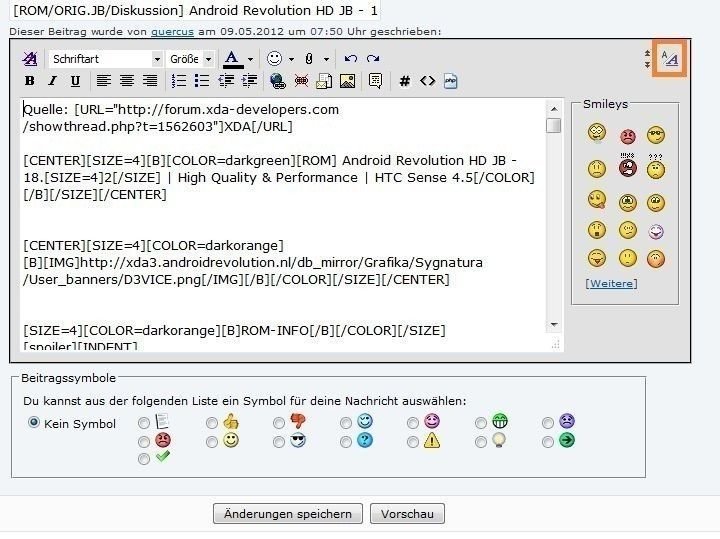Viewport: 720px width, 539px height.
Task: Insert the red angry smiley from Smileys panel
Action: pos(628,136)
